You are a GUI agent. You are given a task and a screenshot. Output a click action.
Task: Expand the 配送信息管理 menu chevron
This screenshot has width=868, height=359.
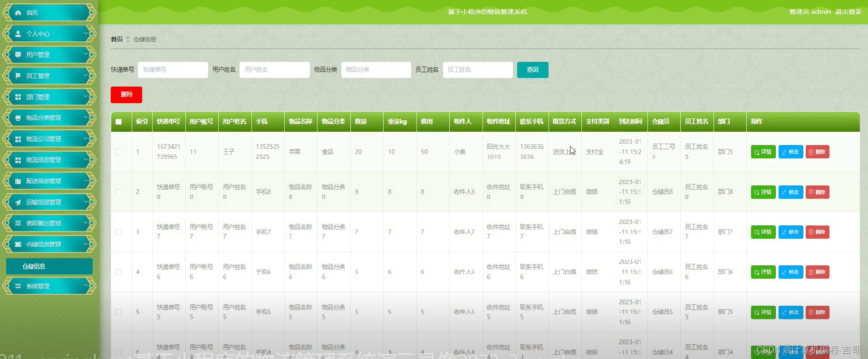click(86, 181)
